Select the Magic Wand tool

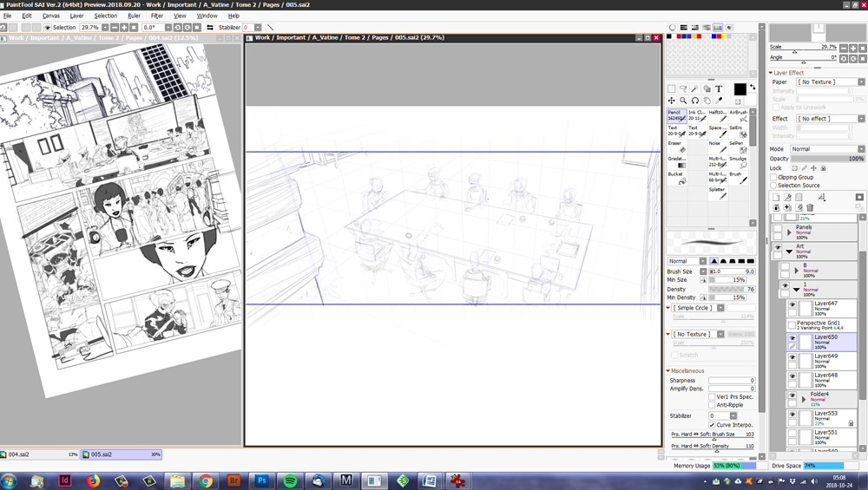tap(694, 89)
